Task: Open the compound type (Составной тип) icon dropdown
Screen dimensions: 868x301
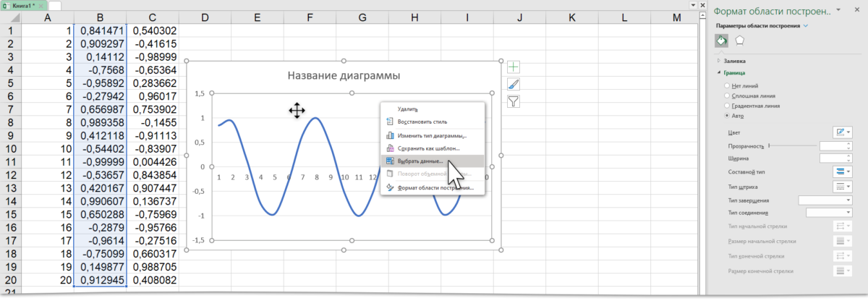Action: pyautogui.click(x=843, y=172)
